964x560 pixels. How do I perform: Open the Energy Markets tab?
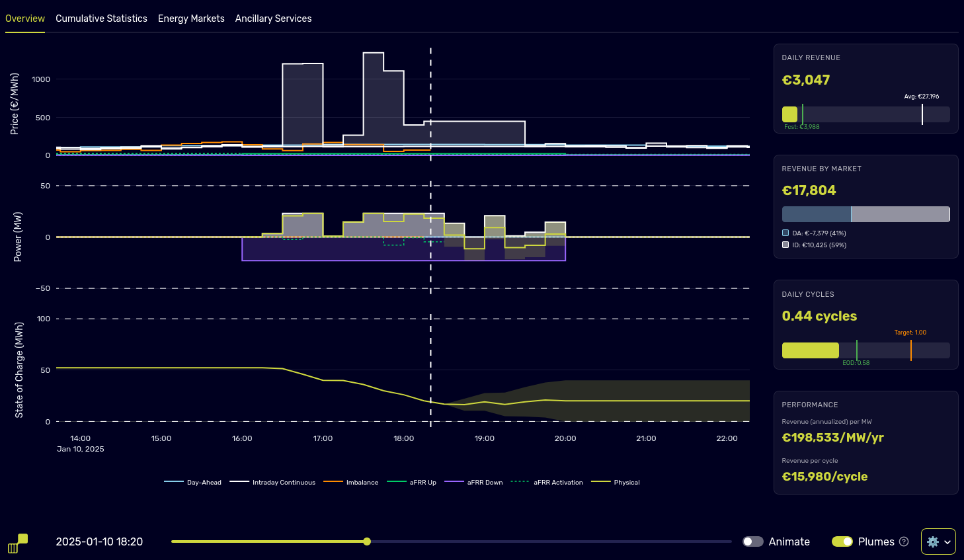pos(191,18)
